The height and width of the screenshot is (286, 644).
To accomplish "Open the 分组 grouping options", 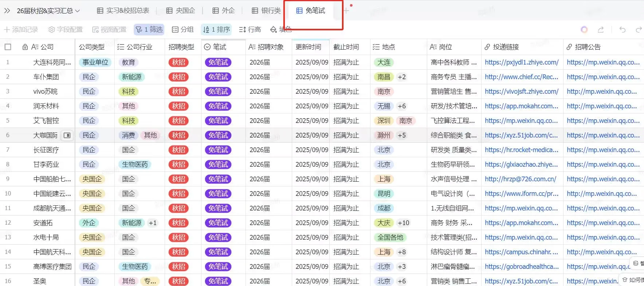I will (182, 30).
